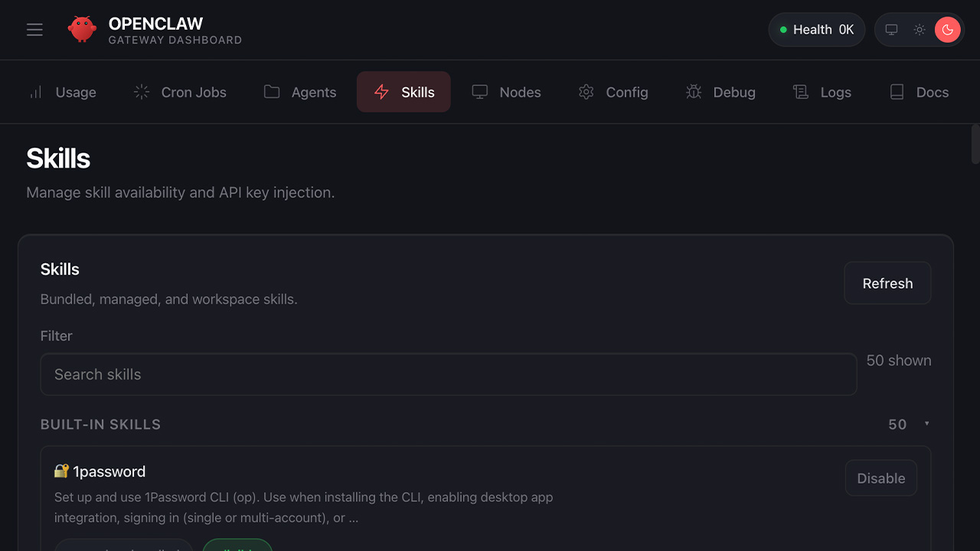Click the Docs book icon
The image size is (980, 551).
[x=897, y=93]
